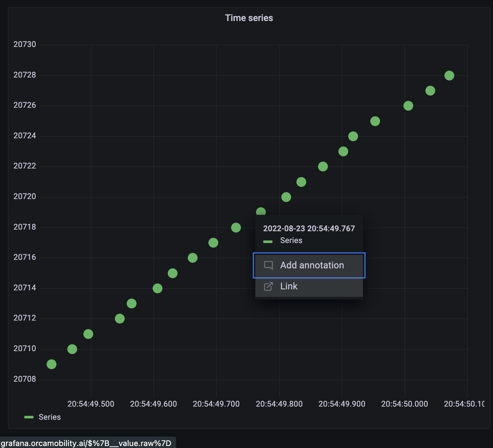Image resolution: width=493 pixels, height=448 pixels.
Task: Click the timestamp header in the tooltip
Action: point(309,228)
